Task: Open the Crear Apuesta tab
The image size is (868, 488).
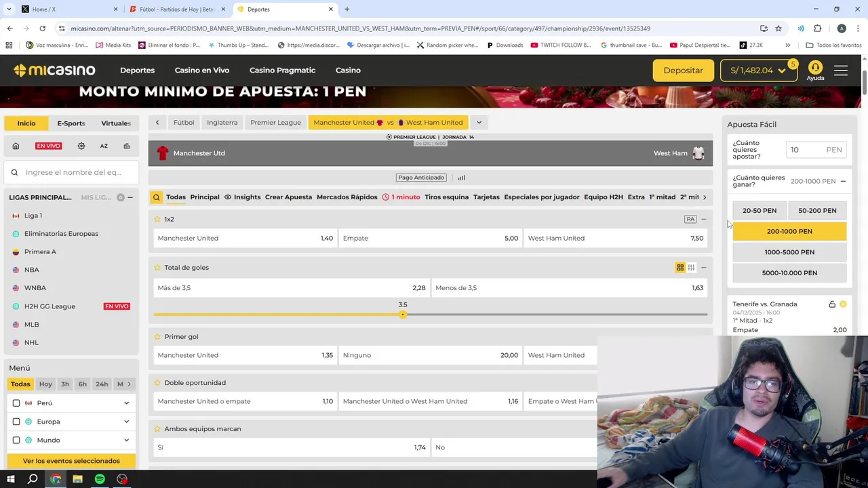Action: [x=288, y=197]
